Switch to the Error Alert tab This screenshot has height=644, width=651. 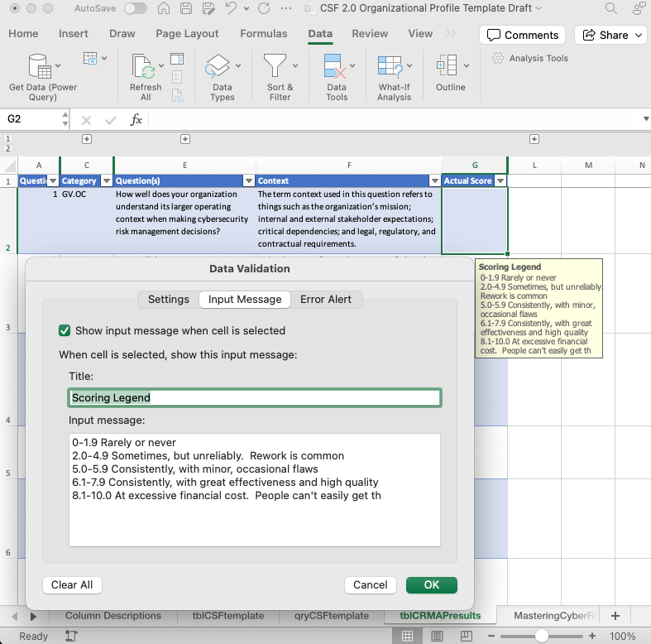(325, 299)
